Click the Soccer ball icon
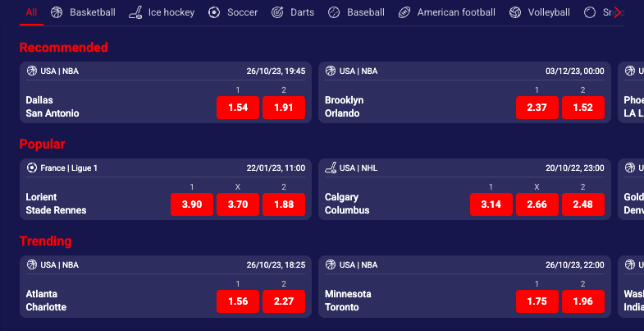 [214, 12]
